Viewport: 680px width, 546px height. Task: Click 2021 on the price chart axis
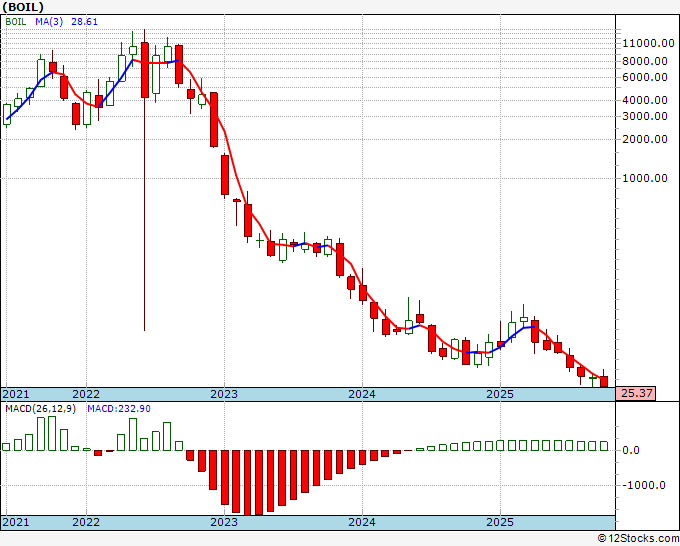point(16,394)
